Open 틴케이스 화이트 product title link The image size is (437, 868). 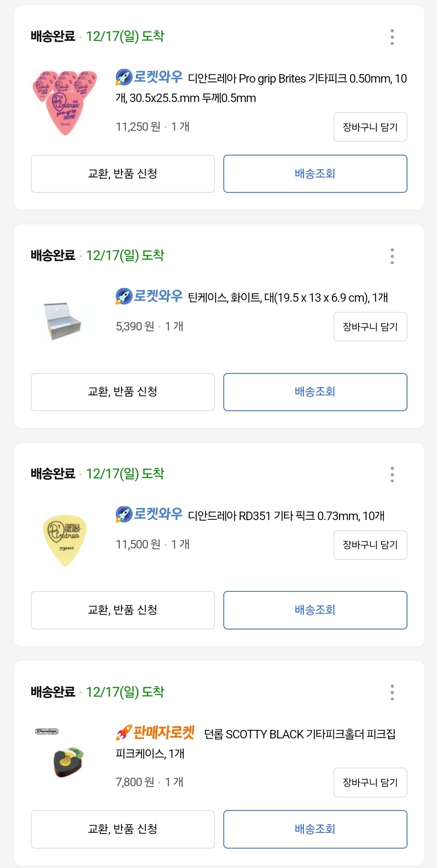tap(288, 298)
